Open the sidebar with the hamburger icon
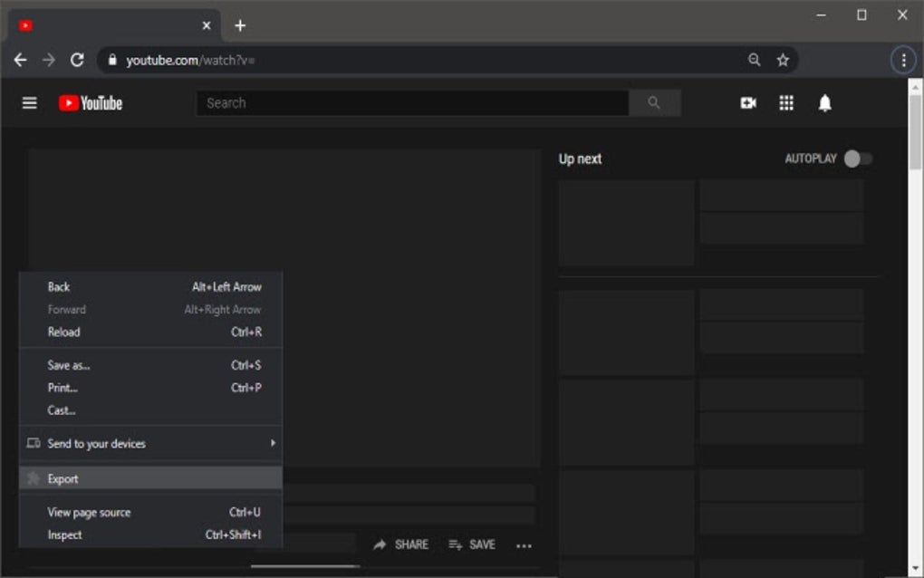 pyautogui.click(x=29, y=102)
